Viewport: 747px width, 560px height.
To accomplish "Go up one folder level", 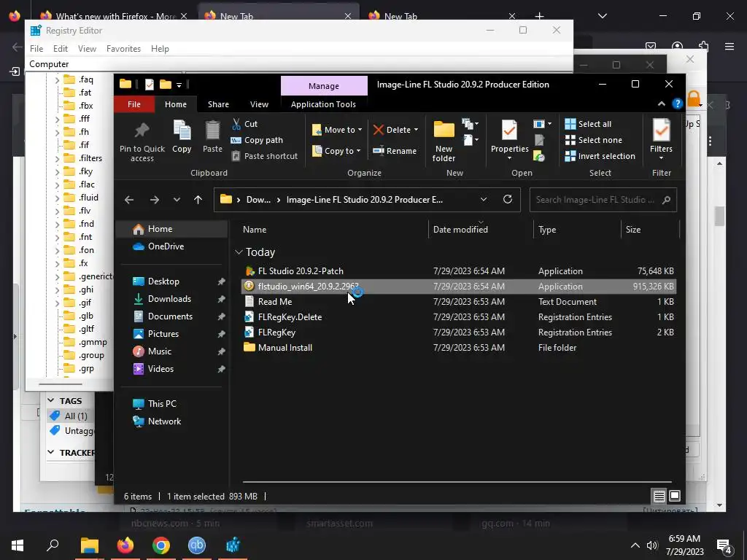I will 198,200.
